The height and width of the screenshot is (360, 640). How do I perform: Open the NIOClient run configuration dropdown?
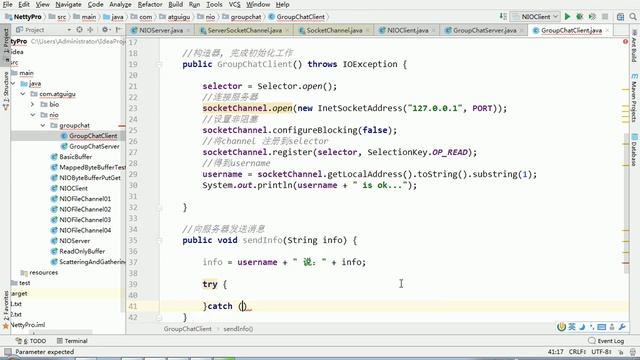(535, 17)
